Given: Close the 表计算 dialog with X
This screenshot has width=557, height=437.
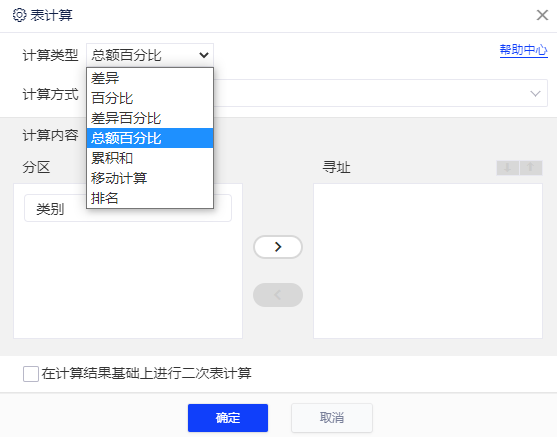Looking at the screenshot, I should (x=542, y=15).
